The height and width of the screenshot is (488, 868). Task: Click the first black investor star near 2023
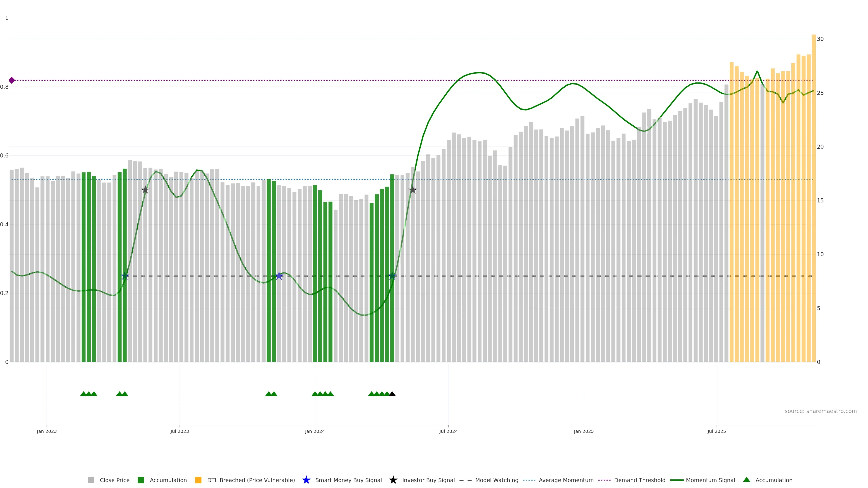click(x=145, y=190)
